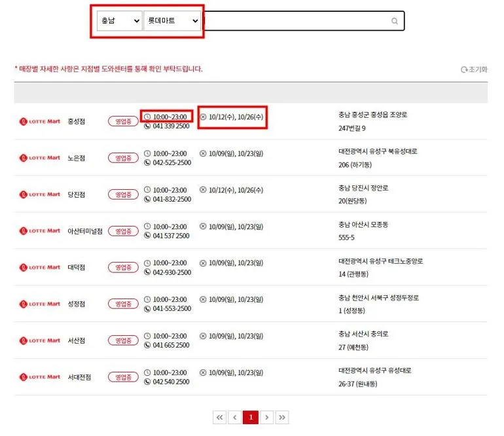Click the Lotte Mart logo for 서산점
Viewport: 504px width, 436px height.
tap(40, 340)
